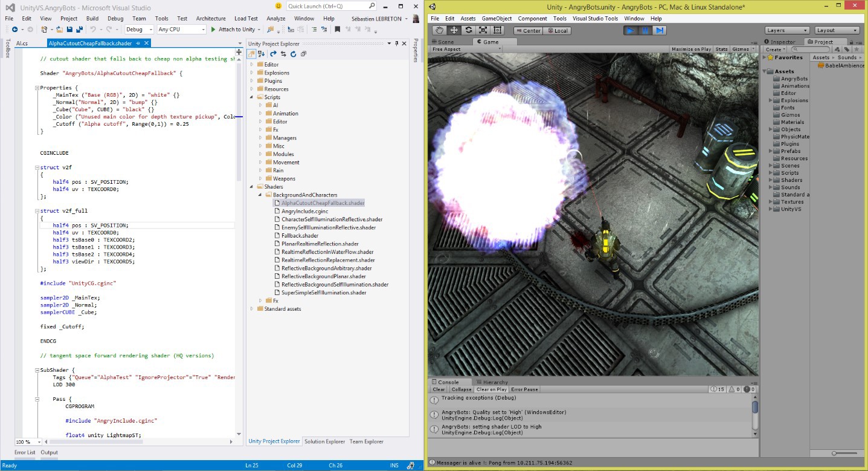The height and width of the screenshot is (471, 868).
Task: Toggle Center pivot button in Unity
Action: pyautogui.click(x=528, y=30)
